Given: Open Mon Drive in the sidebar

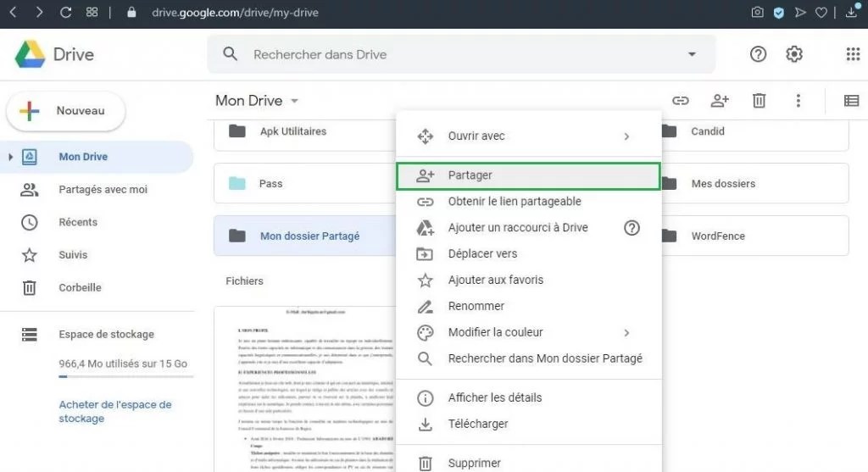Looking at the screenshot, I should [x=97, y=157].
